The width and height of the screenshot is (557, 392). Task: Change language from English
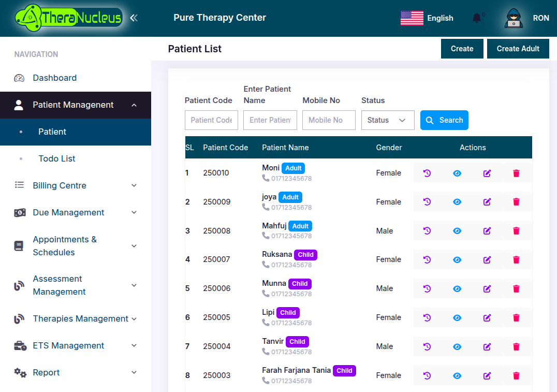click(427, 18)
